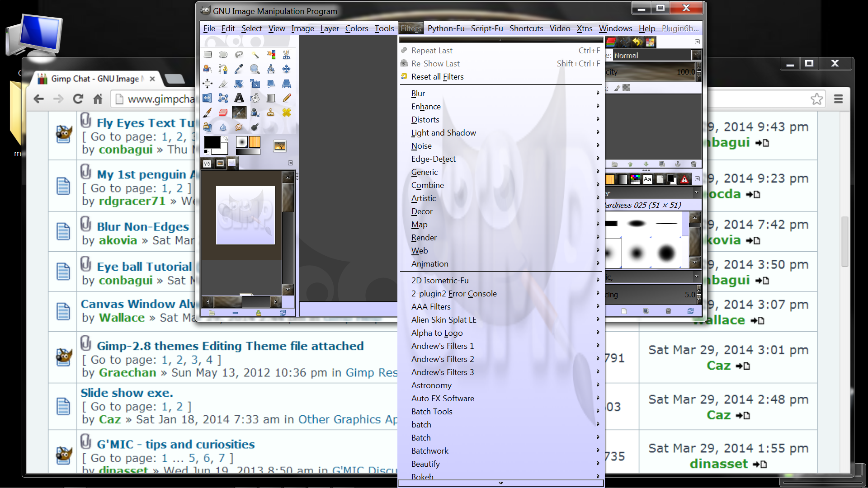
Task: Open the brushes dock tab configuration menu
Action: tap(697, 179)
